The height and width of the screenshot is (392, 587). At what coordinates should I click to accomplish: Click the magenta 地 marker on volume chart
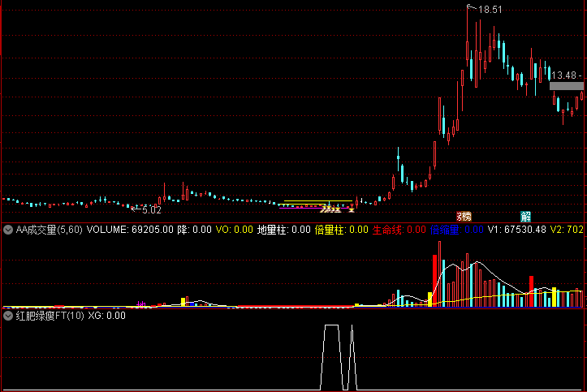coord(141,304)
